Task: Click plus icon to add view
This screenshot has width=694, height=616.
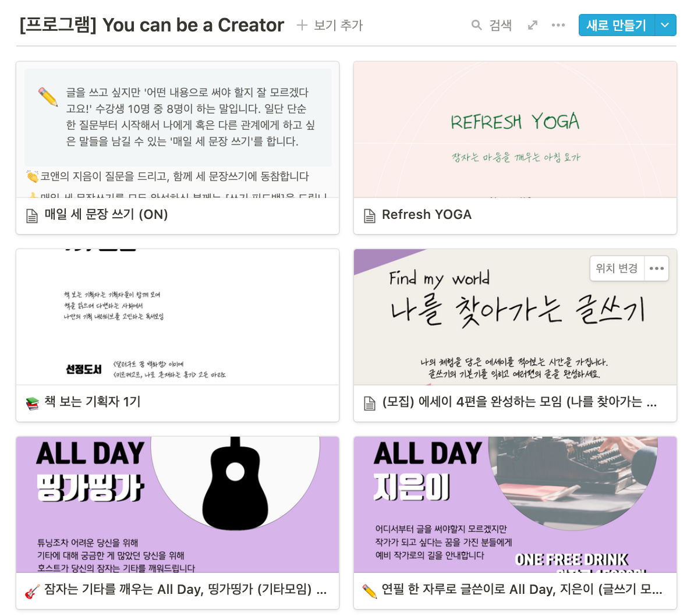Action: [302, 25]
